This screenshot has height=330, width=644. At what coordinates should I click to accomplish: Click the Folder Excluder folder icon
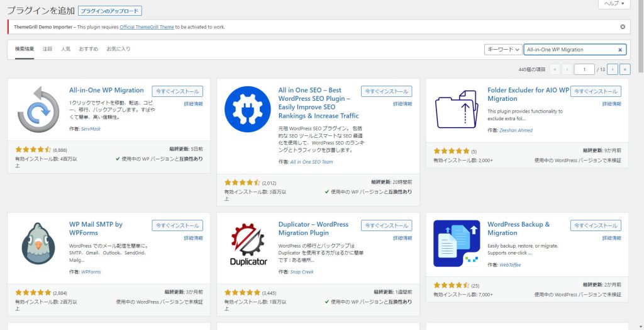457,109
